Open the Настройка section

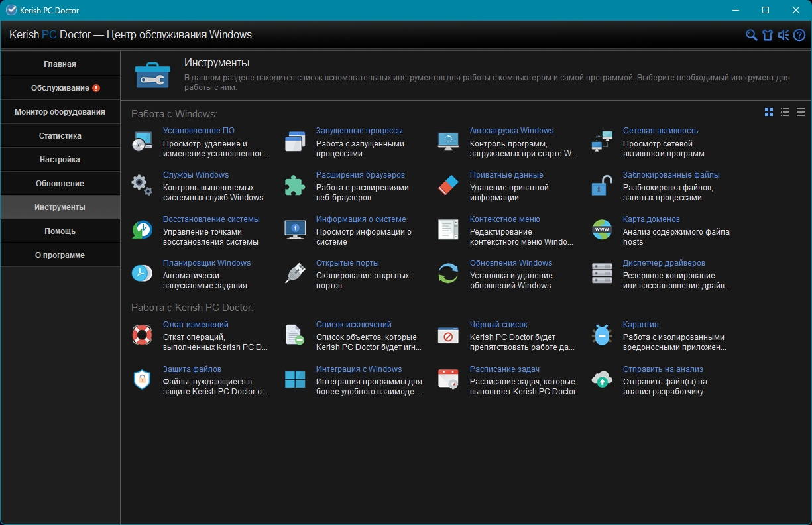[60, 160]
